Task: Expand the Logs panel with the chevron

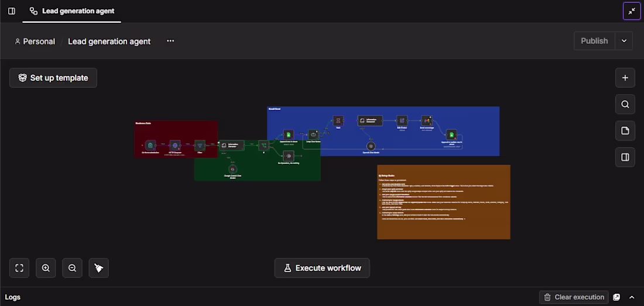Action: coord(632,297)
